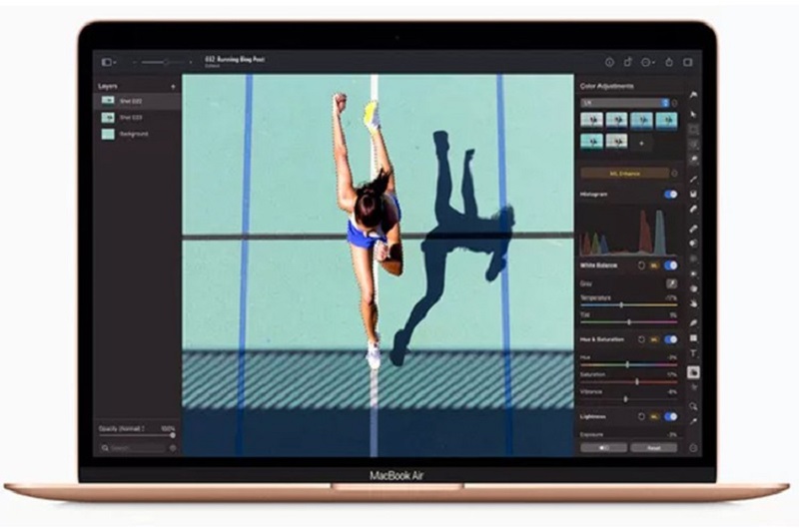This screenshot has height=532, width=799.
Task: Click the zoom in plus icon
Action: click(x=191, y=62)
